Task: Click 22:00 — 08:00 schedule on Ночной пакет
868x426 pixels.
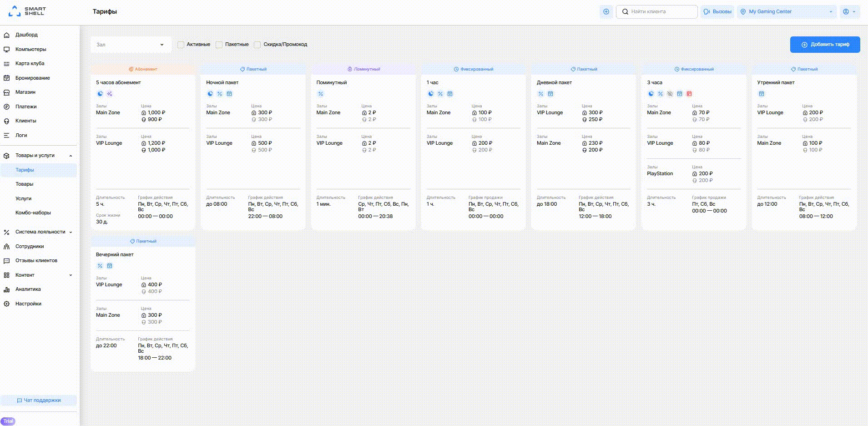Action: coord(265,217)
